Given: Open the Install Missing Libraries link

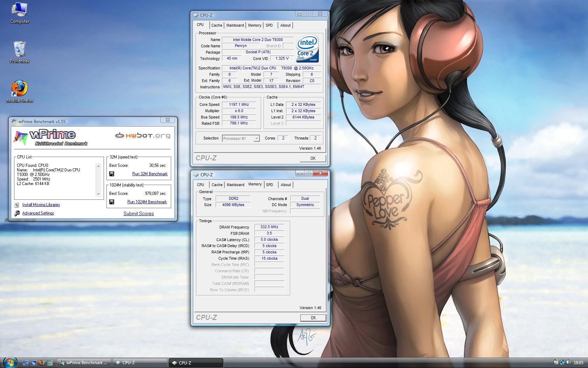Looking at the screenshot, I should [x=41, y=205].
